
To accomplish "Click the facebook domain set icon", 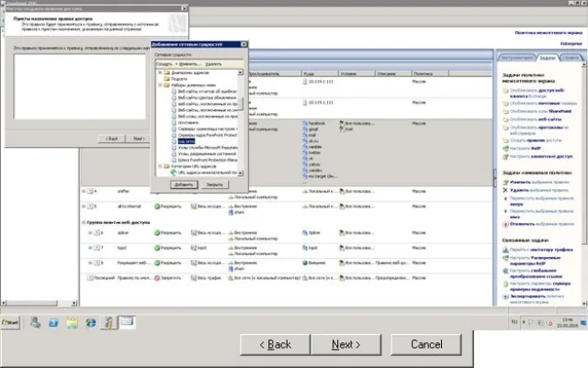I will tap(305, 123).
